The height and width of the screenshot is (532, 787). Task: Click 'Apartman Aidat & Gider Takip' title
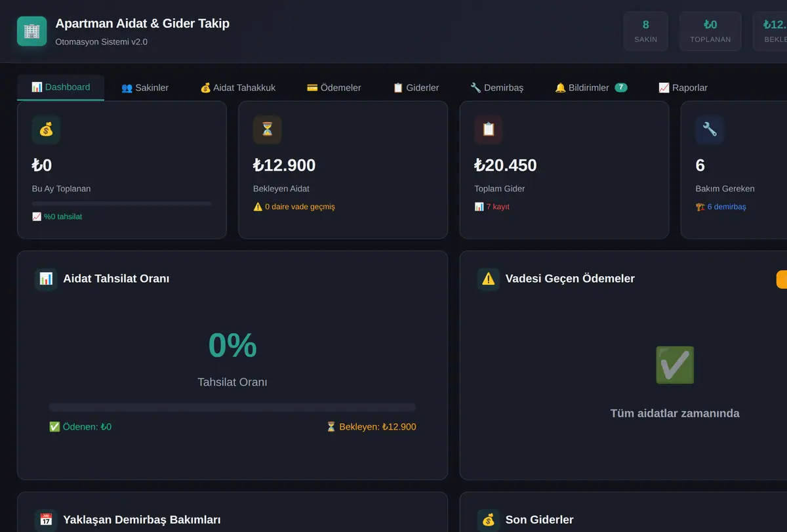142,24
